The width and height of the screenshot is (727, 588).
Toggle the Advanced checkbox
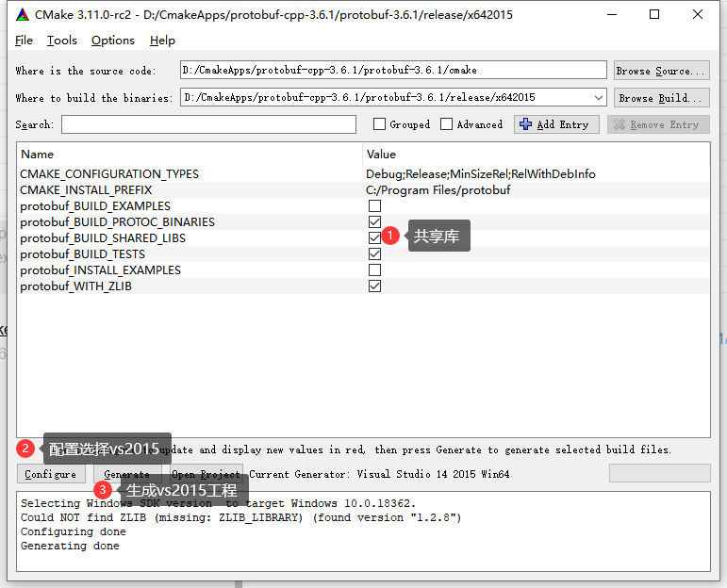click(x=447, y=124)
